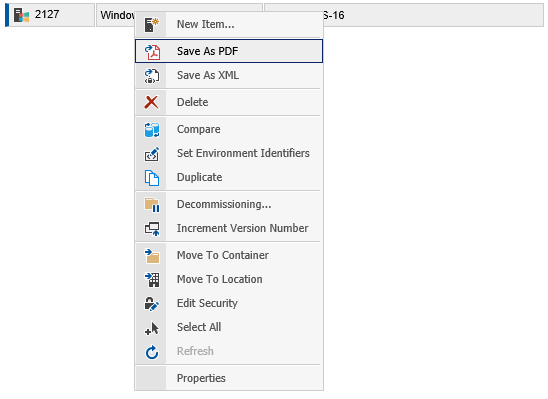Click the Decommissioning folder icon

coord(152,205)
